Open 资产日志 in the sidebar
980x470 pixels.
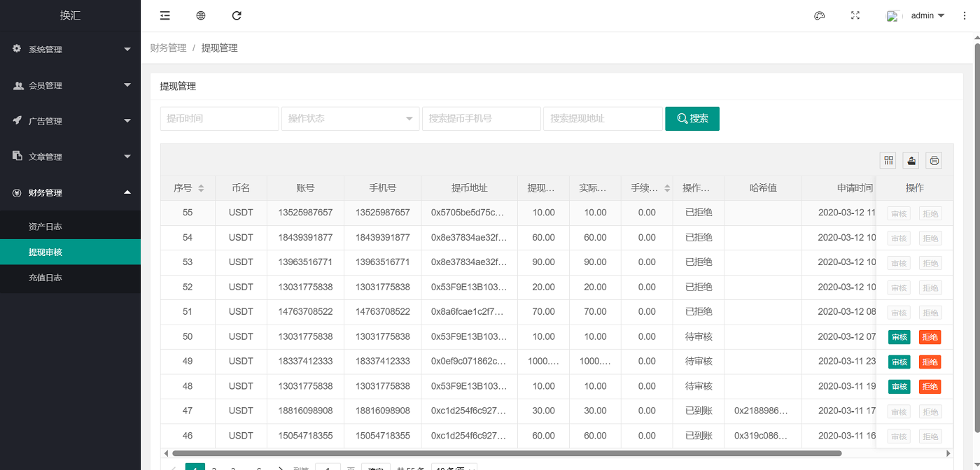[x=45, y=227]
